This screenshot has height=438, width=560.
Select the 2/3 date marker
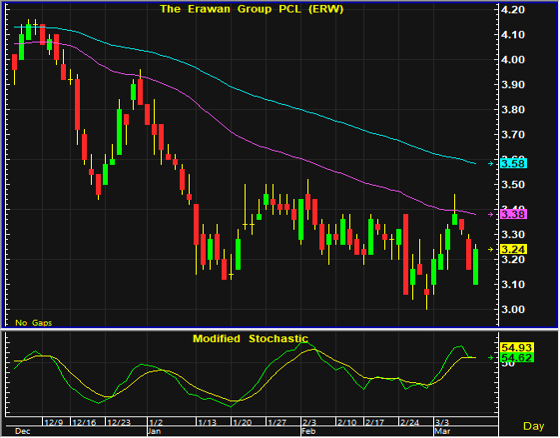[x=309, y=423]
